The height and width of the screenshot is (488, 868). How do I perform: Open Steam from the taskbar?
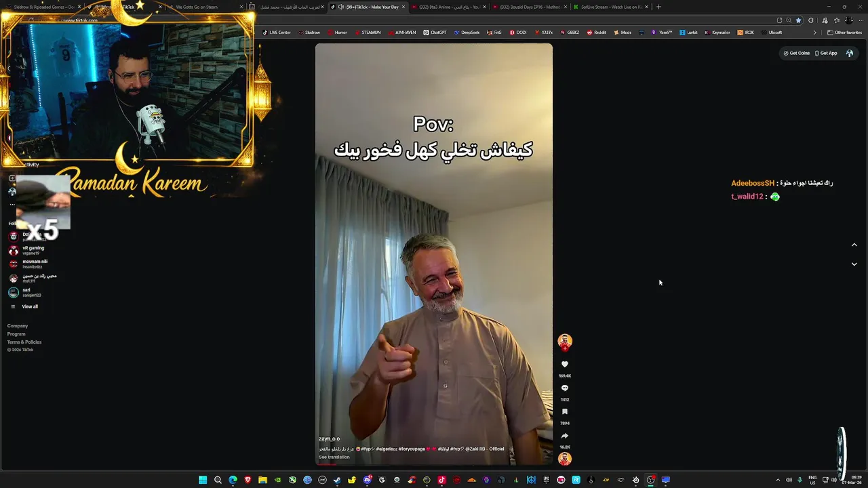337,480
